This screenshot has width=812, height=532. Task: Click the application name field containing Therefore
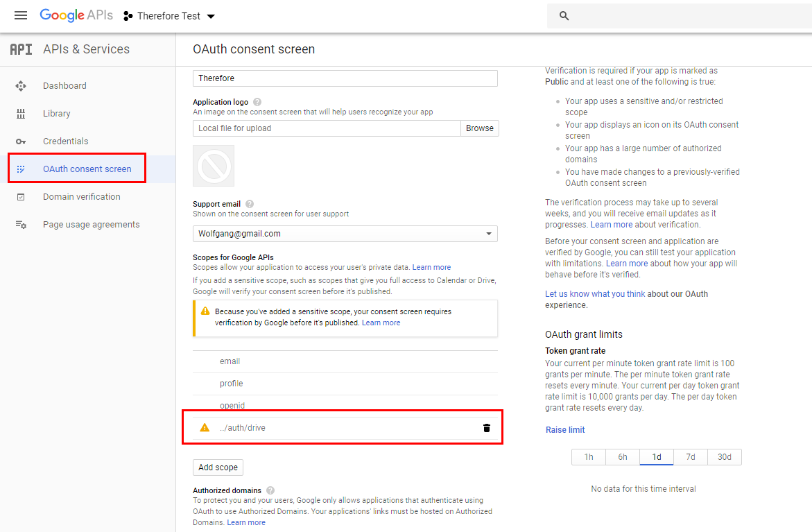click(345, 78)
